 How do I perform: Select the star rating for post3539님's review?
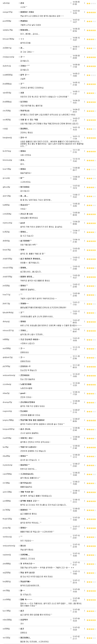coord(91,21)
